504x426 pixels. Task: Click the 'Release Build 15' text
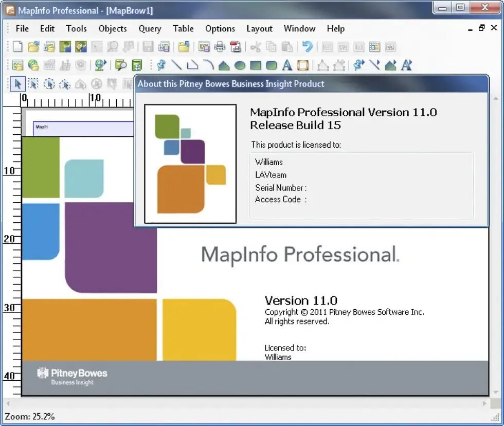tap(295, 125)
